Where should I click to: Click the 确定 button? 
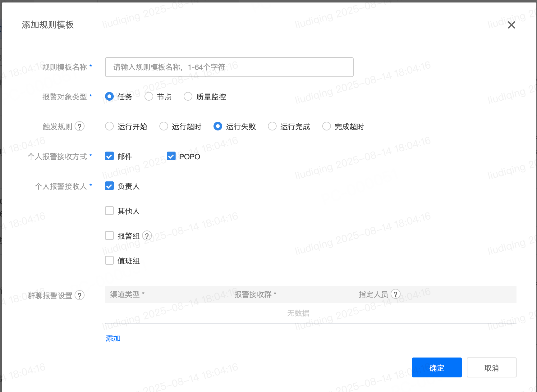tap(437, 368)
